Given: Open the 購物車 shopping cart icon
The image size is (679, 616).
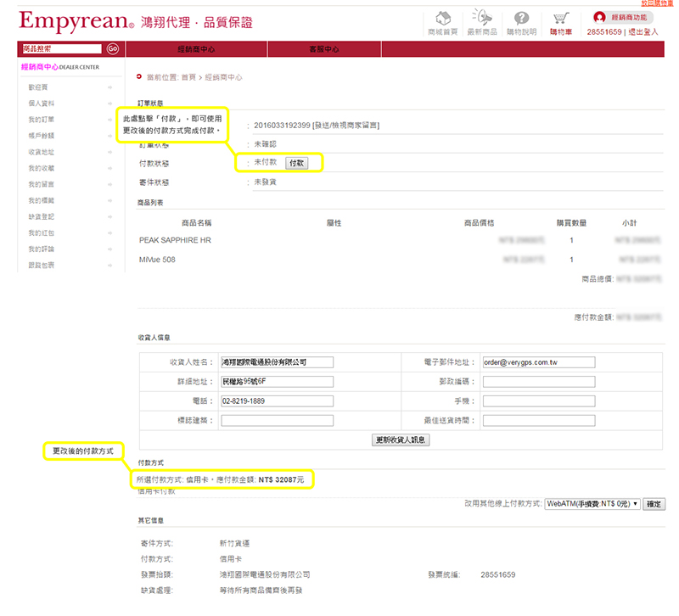Looking at the screenshot, I should click(x=560, y=19).
